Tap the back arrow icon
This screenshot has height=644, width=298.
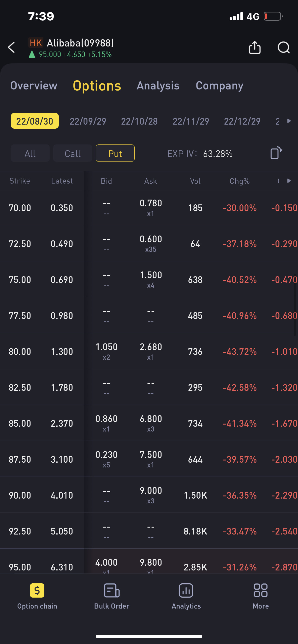tap(12, 47)
